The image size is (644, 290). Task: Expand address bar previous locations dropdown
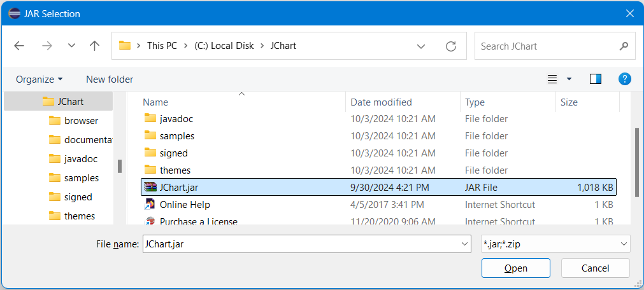tap(421, 46)
